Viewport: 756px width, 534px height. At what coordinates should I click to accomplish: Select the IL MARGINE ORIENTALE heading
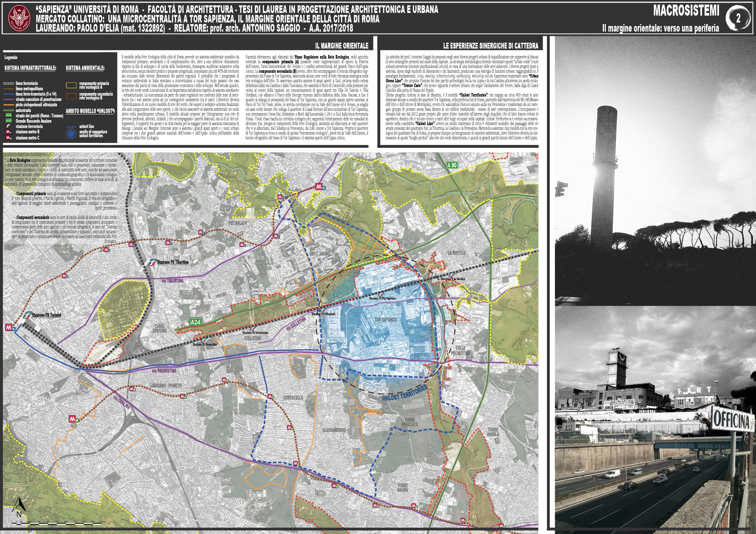(342, 46)
